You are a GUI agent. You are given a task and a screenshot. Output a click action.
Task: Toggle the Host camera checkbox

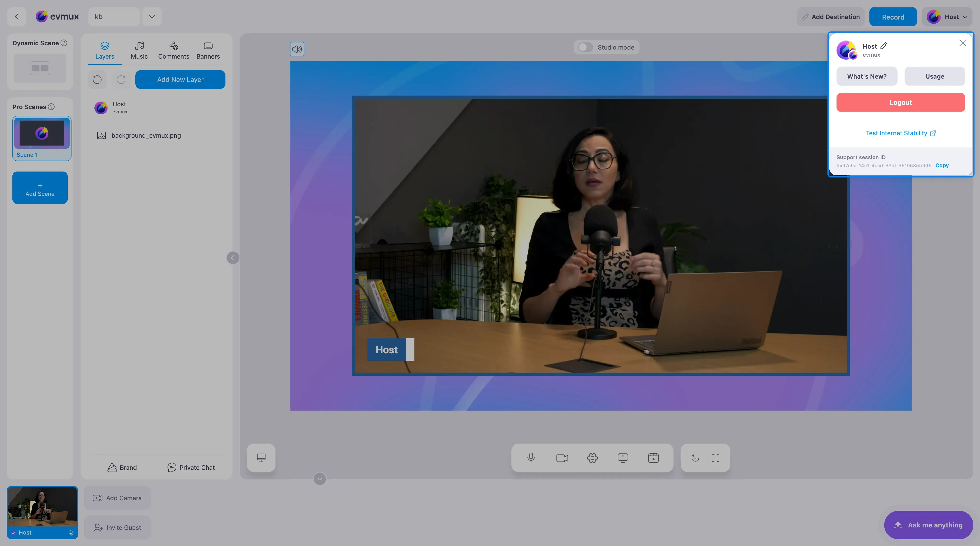point(13,533)
